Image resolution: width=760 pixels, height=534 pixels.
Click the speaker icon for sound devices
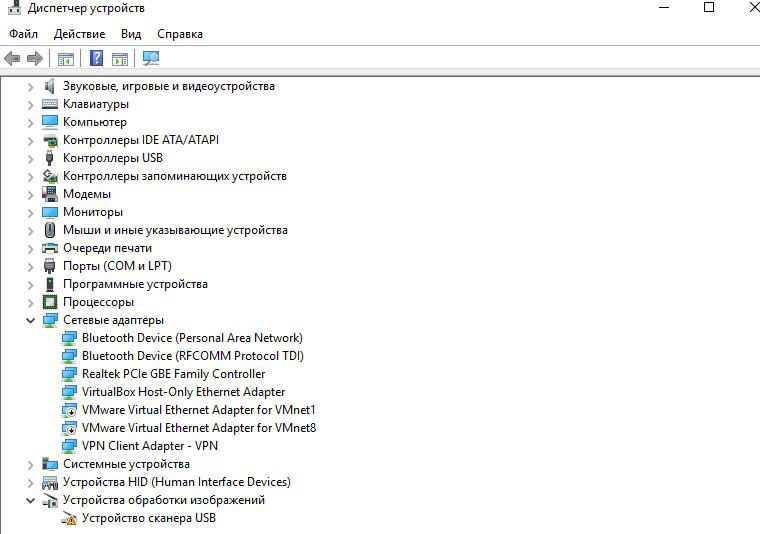pos(49,86)
